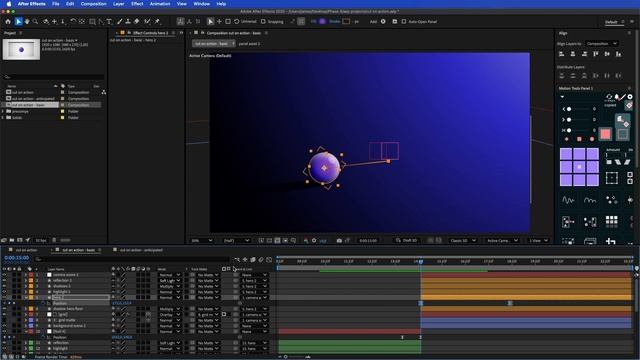Click the project composition thumbnail preview
640x360 pixels.
(21, 49)
